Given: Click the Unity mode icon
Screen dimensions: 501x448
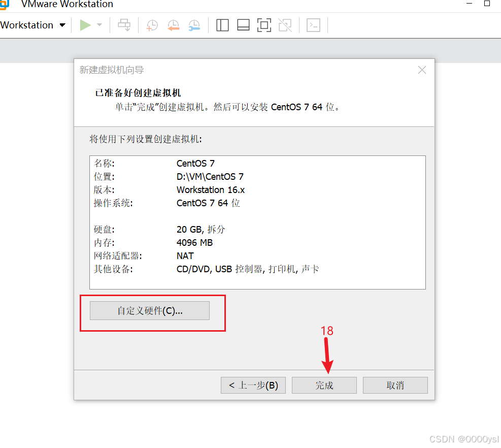Looking at the screenshot, I should [285, 25].
